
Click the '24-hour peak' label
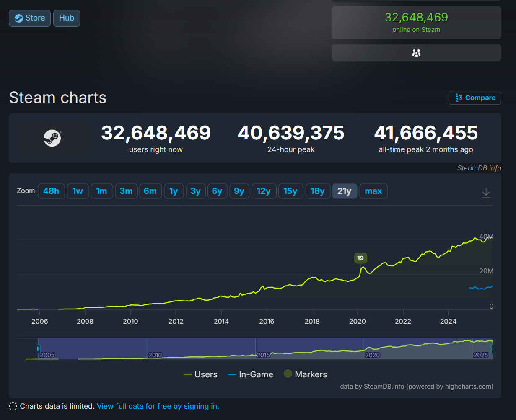coord(291,149)
